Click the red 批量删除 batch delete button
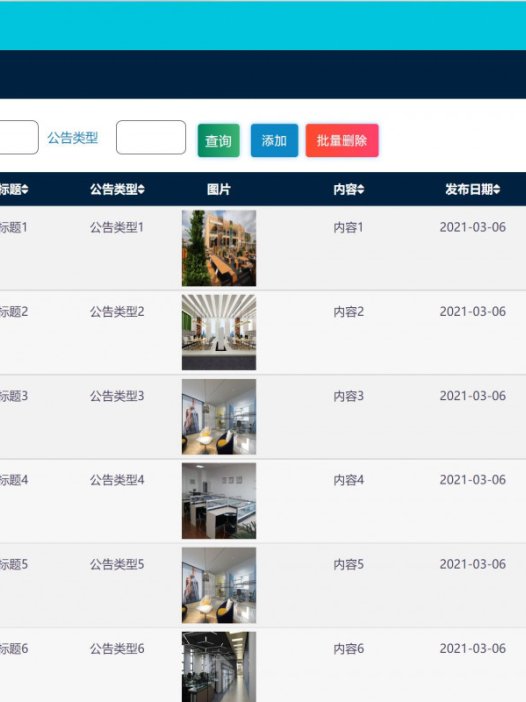This screenshot has width=526, height=702. (x=342, y=141)
